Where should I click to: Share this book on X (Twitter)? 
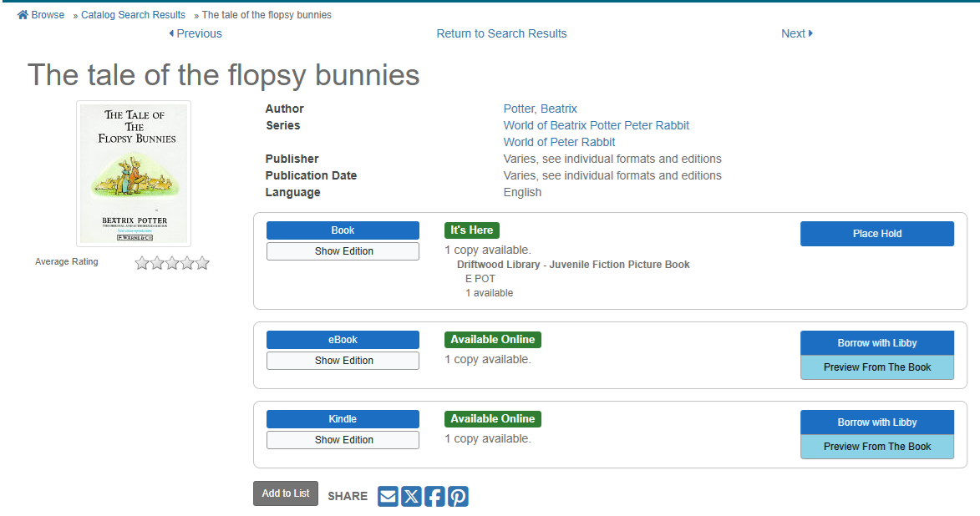point(411,497)
